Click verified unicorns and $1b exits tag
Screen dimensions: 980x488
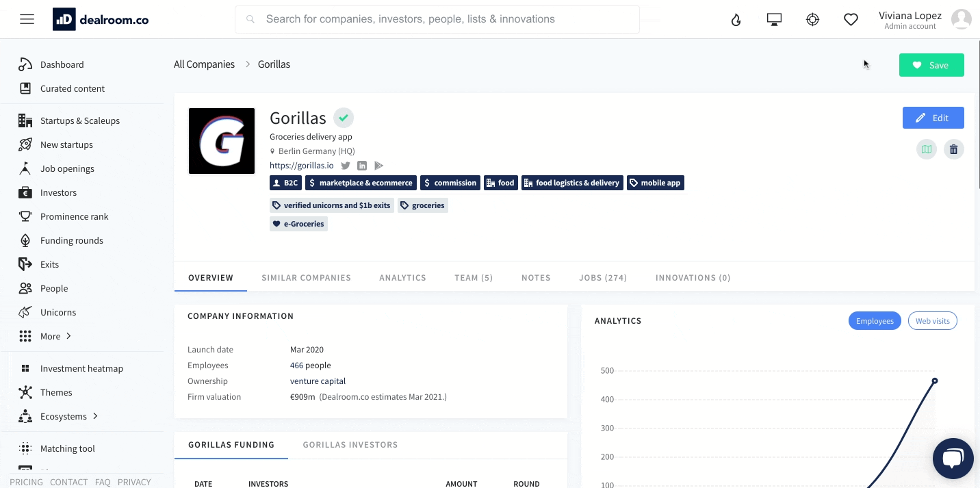click(332, 205)
